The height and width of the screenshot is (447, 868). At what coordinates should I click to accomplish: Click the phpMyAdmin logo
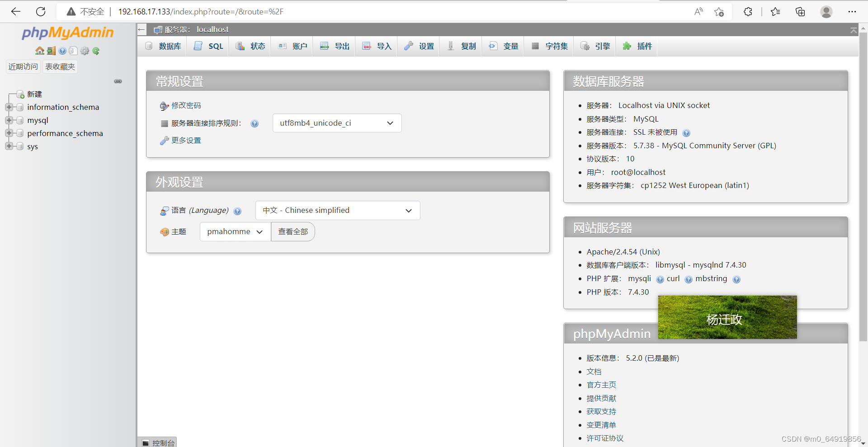[68, 33]
